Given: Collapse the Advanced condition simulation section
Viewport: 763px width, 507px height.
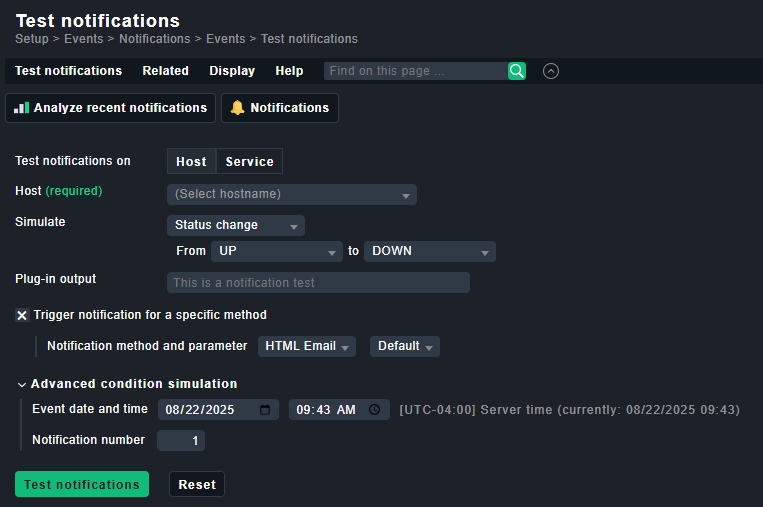Looking at the screenshot, I should pyautogui.click(x=23, y=384).
